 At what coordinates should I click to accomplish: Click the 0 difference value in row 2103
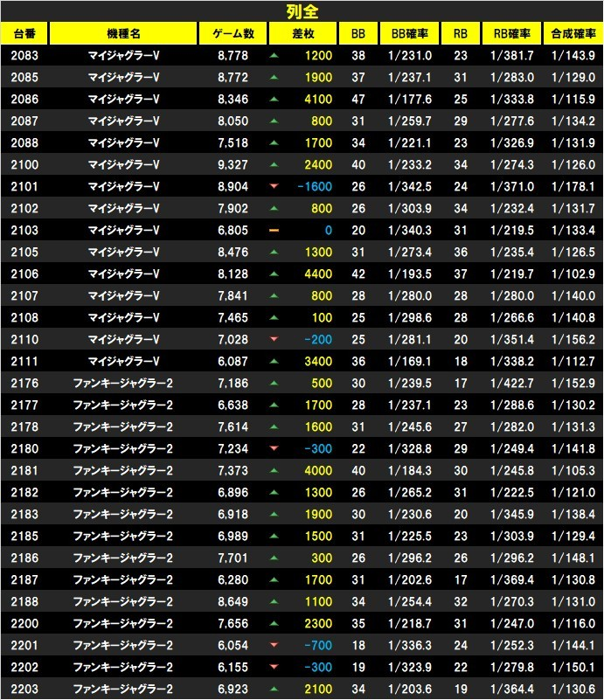(329, 231)
